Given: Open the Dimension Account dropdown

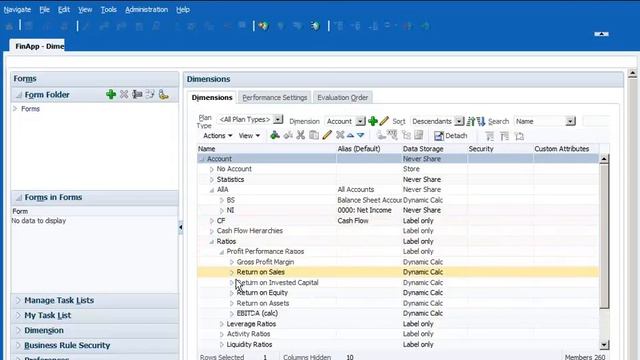Looking at the screenshot, I should tap(360, 121).
